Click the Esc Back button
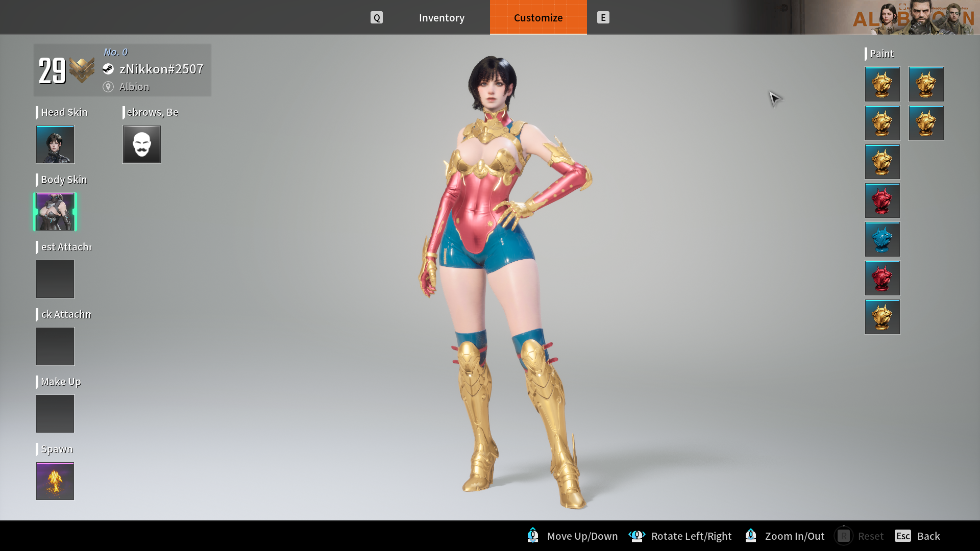Viewport: 980px width, 551px height. pos(917,536)
